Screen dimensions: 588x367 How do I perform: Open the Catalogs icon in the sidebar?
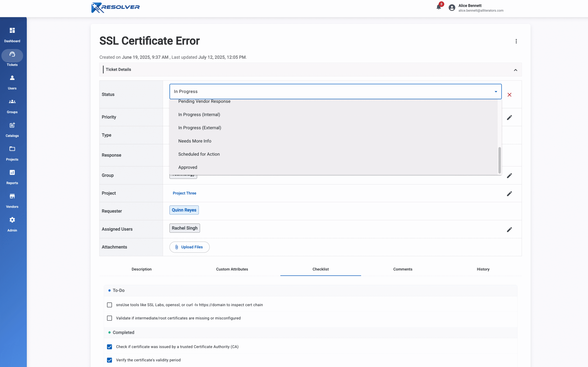[12, 125]
